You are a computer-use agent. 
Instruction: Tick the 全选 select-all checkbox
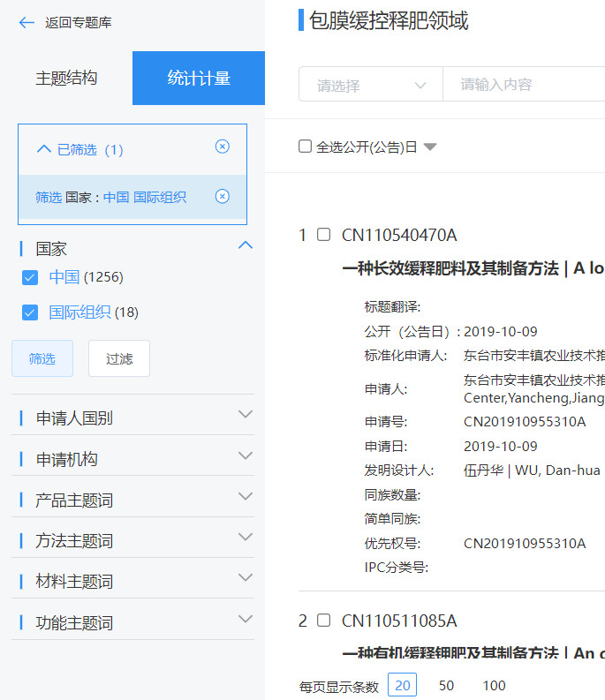click(305, 146)
